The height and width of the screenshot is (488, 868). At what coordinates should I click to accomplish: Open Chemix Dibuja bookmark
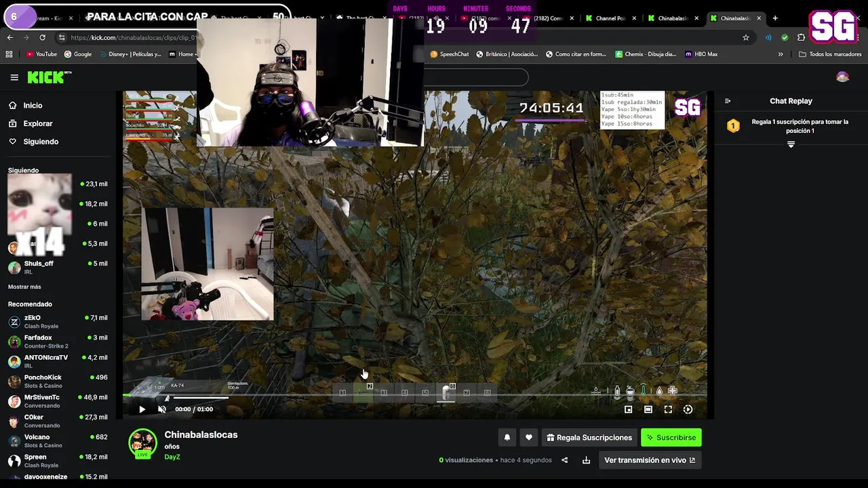click(646, 54)
